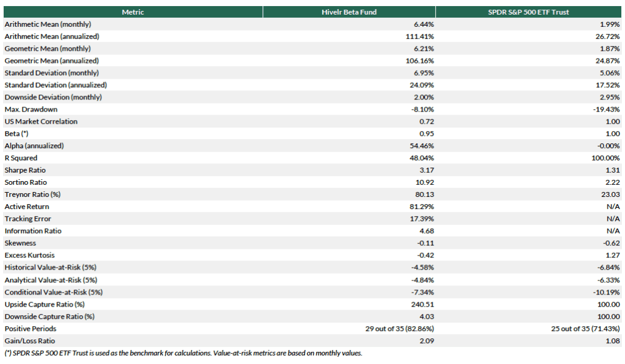Select the Hivelr Beta value "0.95"

427,134
